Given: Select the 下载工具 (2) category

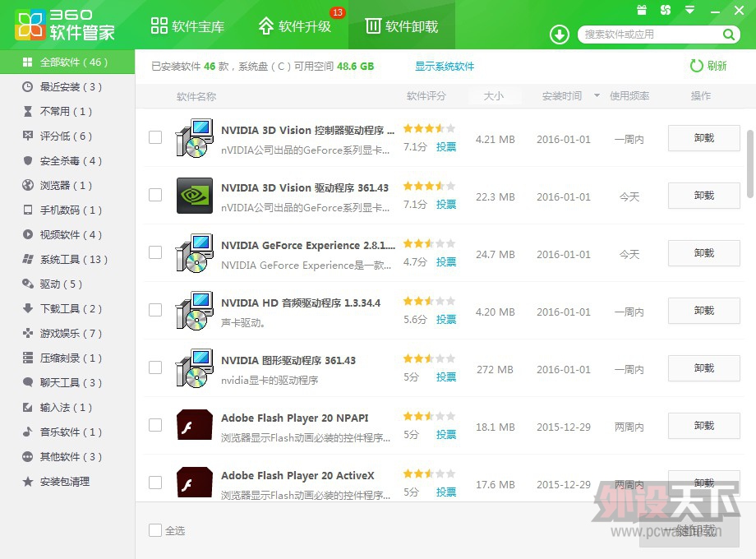Looking at the screenshot, I should click(67, 308).
